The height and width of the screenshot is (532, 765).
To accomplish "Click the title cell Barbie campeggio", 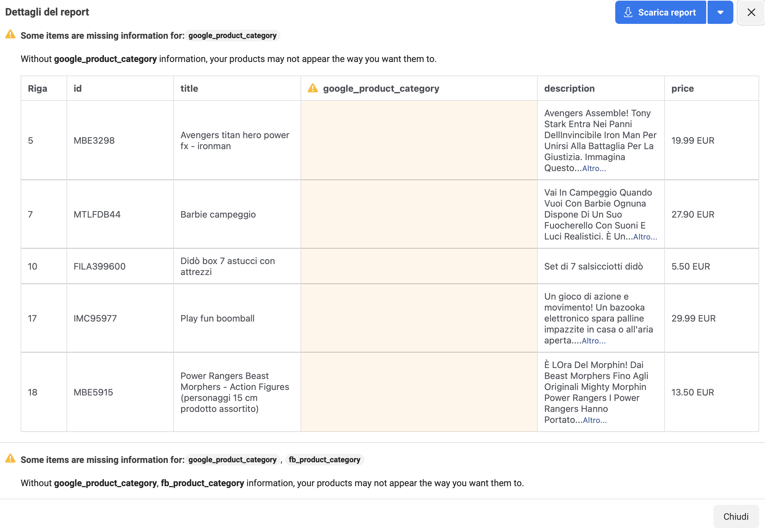I will point(218,214).
